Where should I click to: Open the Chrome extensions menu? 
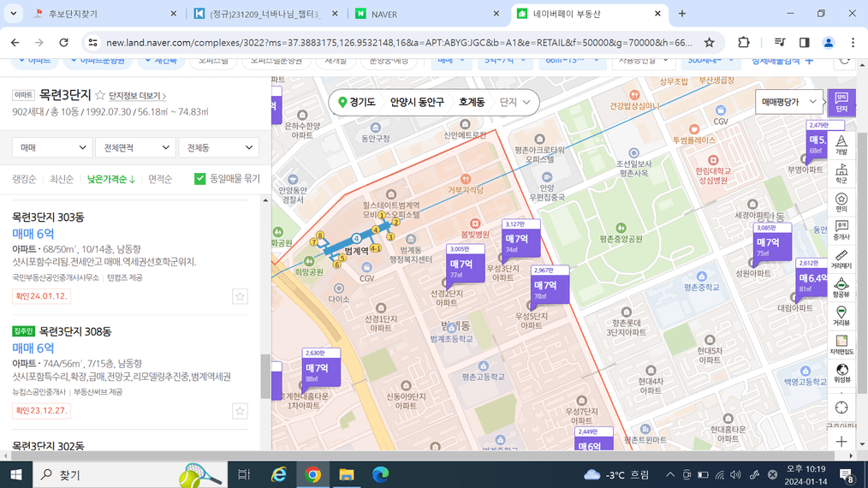point(743,43)
